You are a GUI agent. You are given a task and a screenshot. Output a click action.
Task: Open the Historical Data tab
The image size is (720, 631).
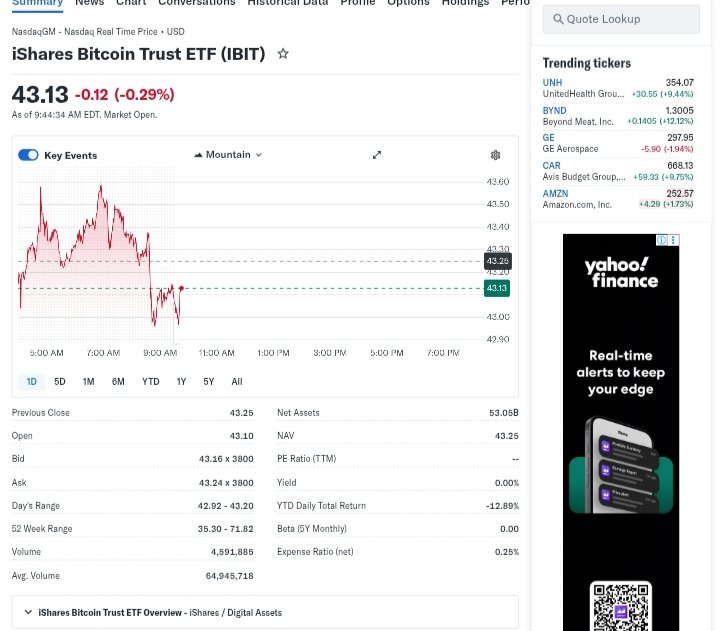[287, 3]
